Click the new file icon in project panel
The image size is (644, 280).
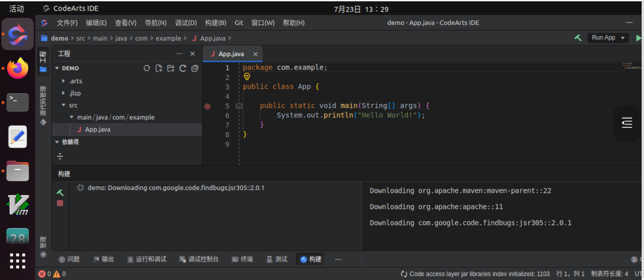[x=159, y=68]
